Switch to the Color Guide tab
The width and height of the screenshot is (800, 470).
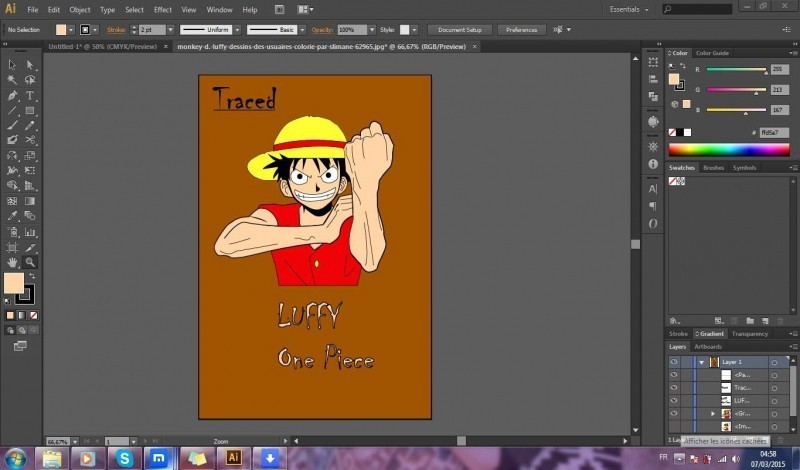coord(712,53)
